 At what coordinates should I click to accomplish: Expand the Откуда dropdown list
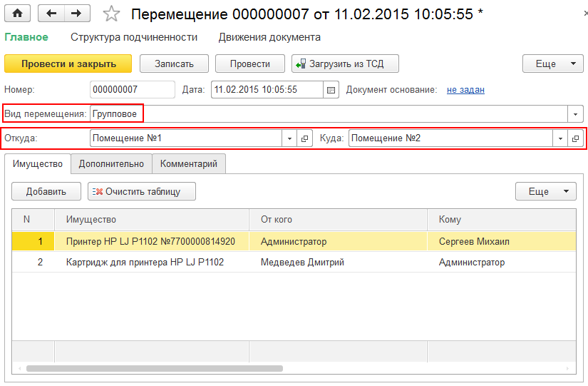[x=289, y=138]
